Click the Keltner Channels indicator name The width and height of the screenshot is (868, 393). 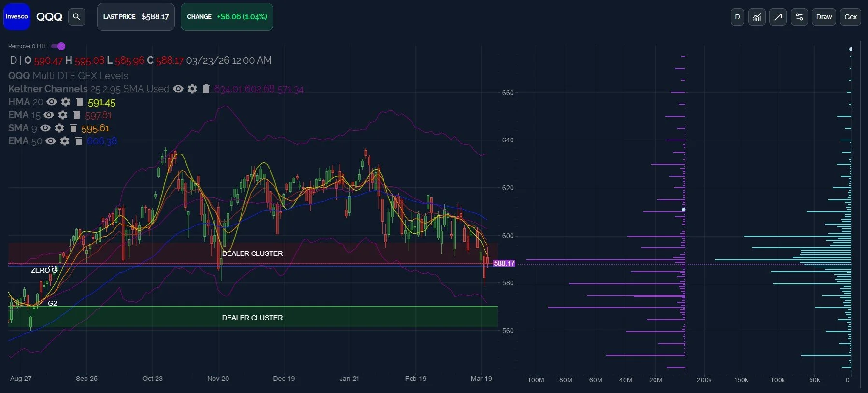point(48,89)
